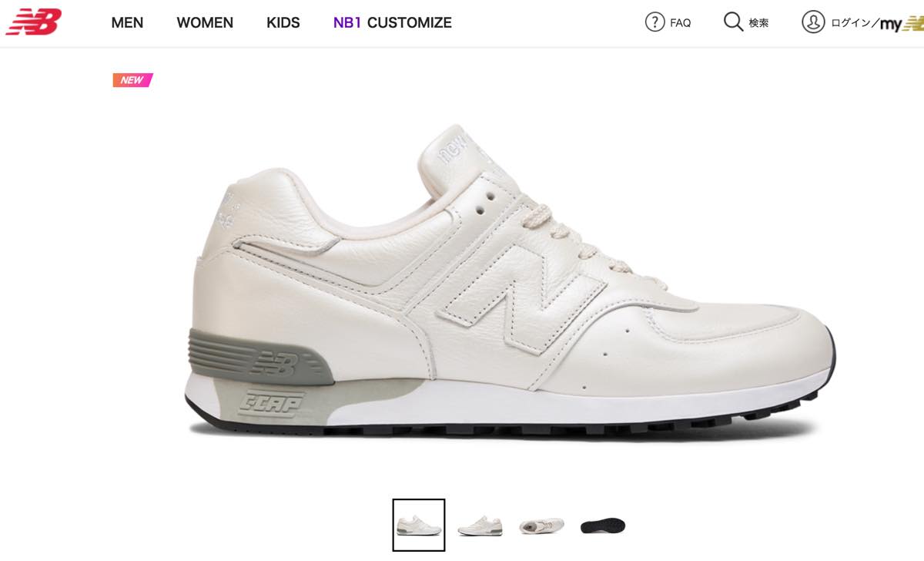
Task: Click the NEW badge above the product
Action: (132, 80)
